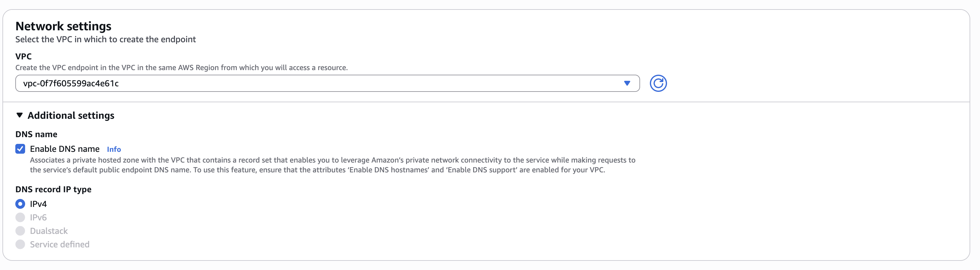Select the IPv4 radio button

[x=20, y=204]
